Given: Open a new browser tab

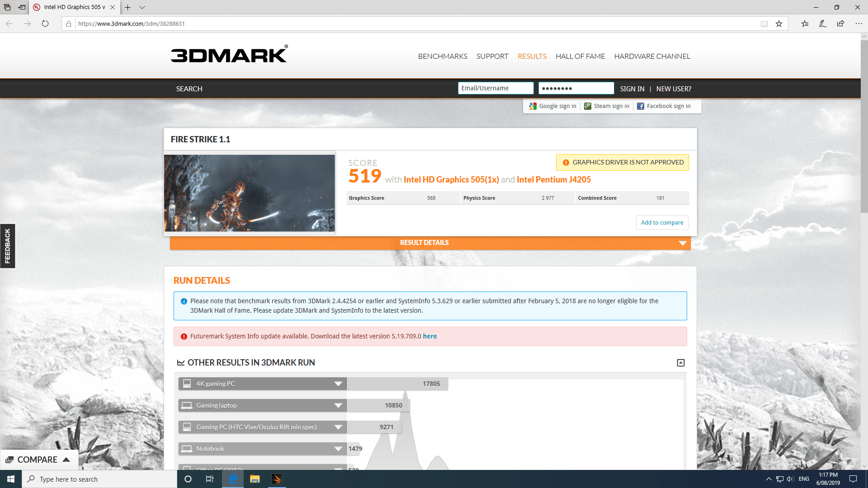Looking at the screenshot, I should [128, 7].
